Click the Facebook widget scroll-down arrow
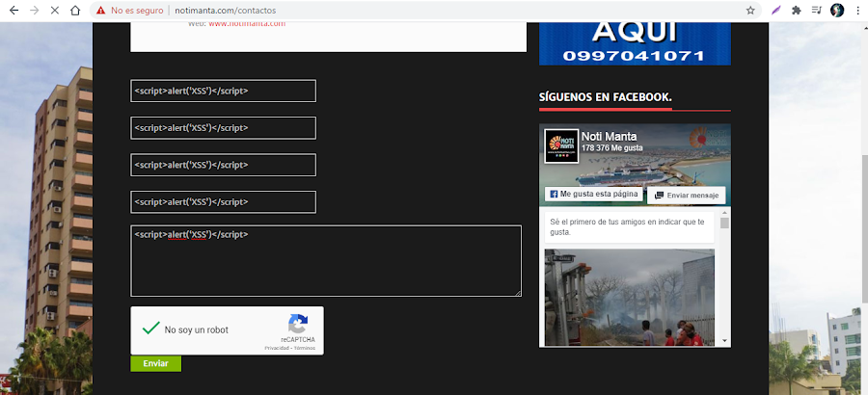Viewport: 868px width, 395px height. 724,341
